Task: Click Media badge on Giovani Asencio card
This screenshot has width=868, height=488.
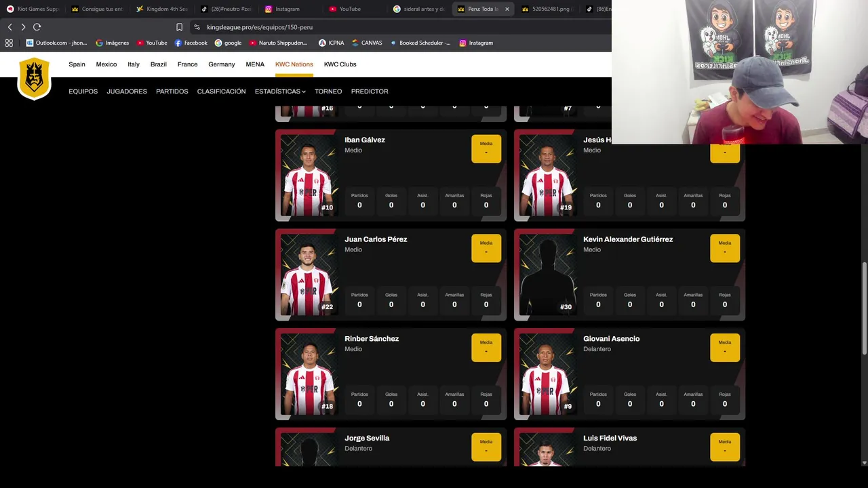Action: point(725,348)
